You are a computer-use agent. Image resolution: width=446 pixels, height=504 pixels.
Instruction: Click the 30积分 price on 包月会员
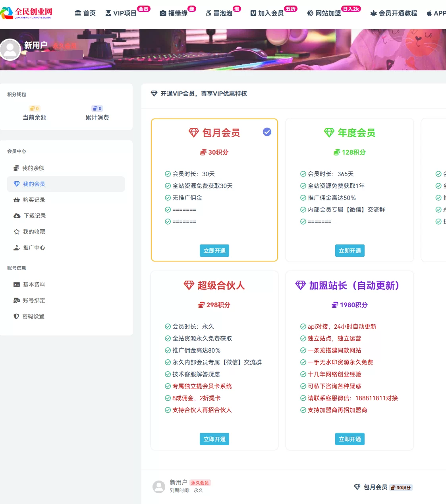tap(214, 152)
